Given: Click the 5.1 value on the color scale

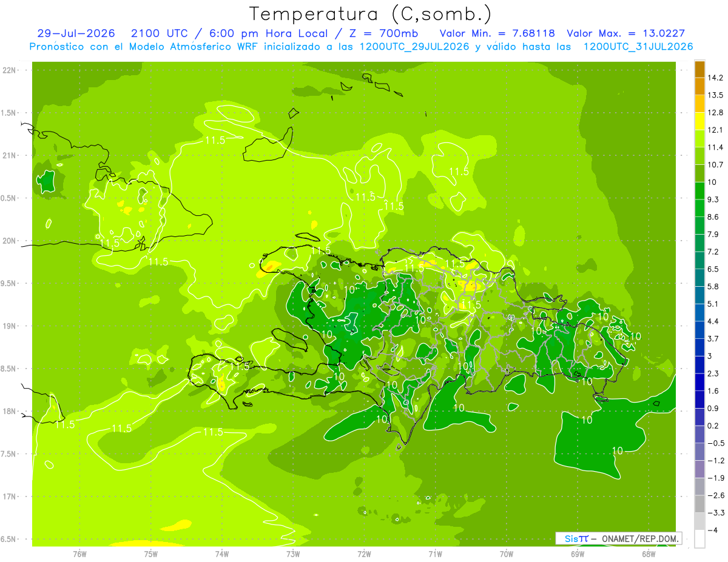Looking at the screenshot, I should click(x=713, y=304).
